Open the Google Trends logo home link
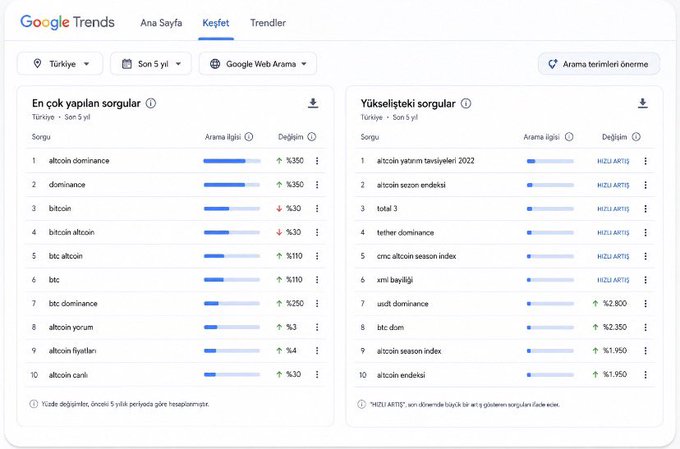Screen dimensions: 680x449 pyautogui.click(x=67, y=22)
